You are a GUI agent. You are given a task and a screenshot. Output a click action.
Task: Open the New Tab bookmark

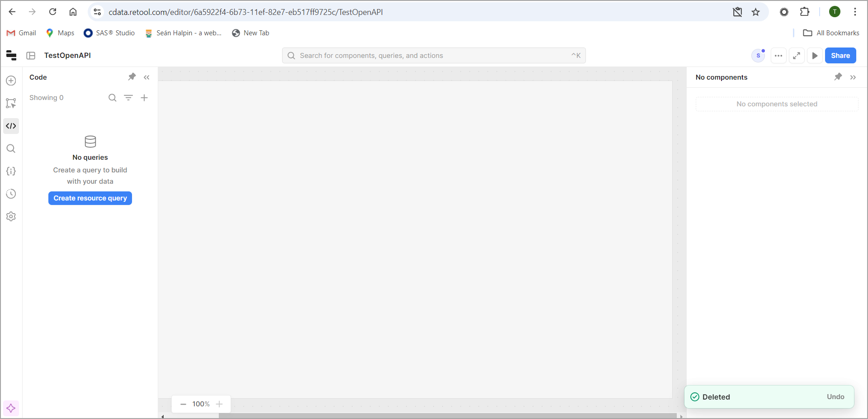click(x=250, y=33)
